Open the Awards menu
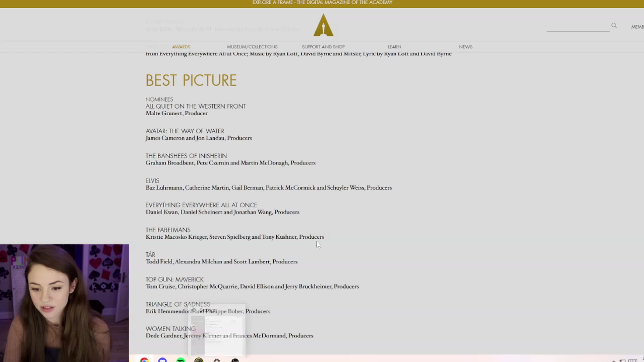The width and height of the screenshot is (644, 362). [181, 47]
